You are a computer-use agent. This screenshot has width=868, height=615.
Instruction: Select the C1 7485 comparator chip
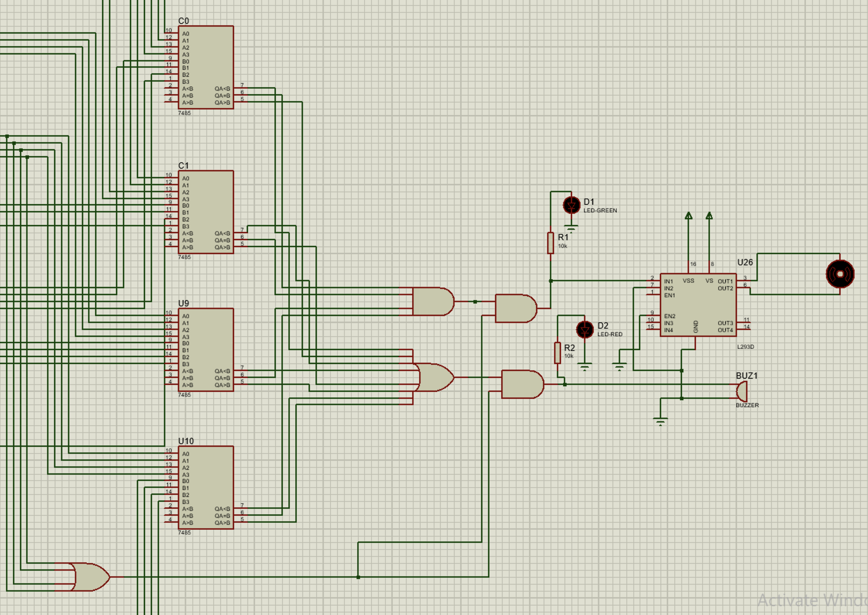tap(206, 212)
